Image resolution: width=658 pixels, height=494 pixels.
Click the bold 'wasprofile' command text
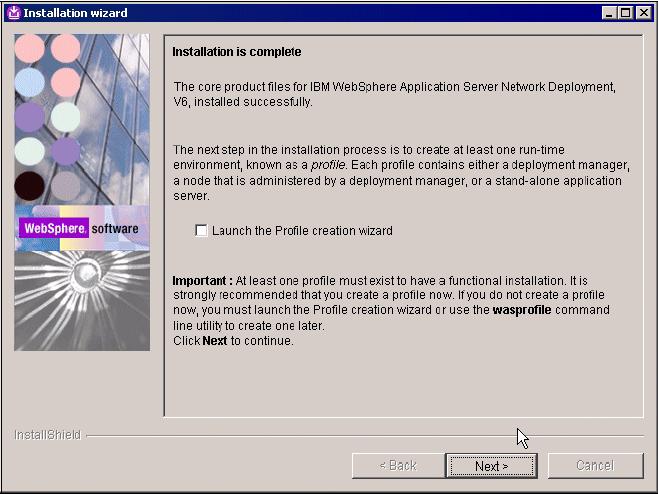pos(522,310)
